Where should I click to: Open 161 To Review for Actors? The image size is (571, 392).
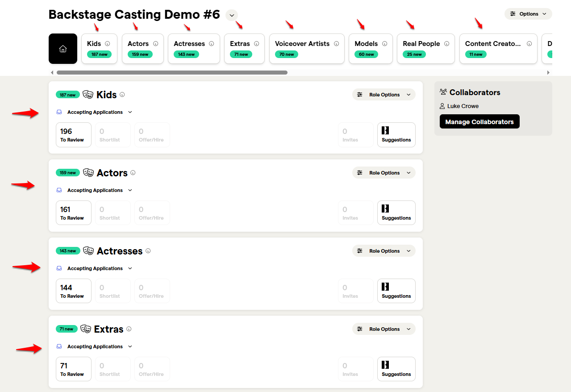pos(74,213)
